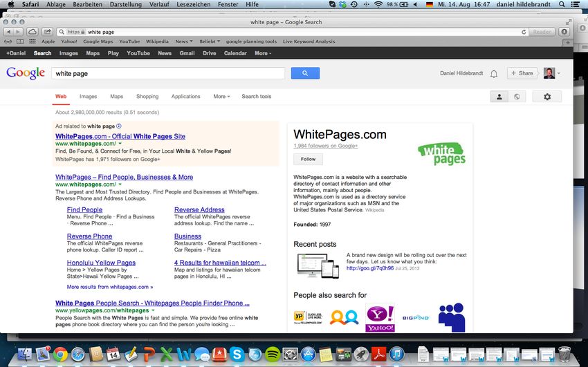Open Search tools options

(x=256, y=97)
